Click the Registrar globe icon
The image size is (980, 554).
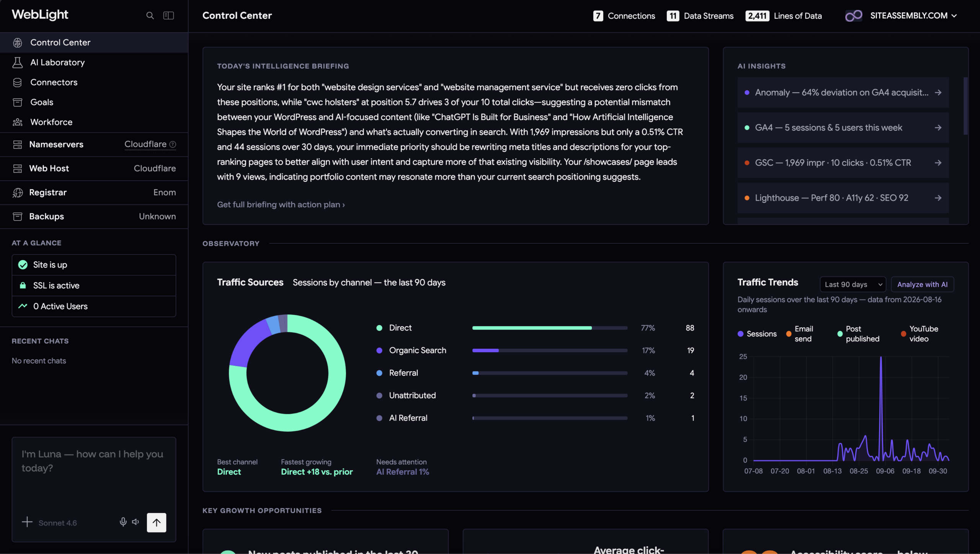(18, 193)
